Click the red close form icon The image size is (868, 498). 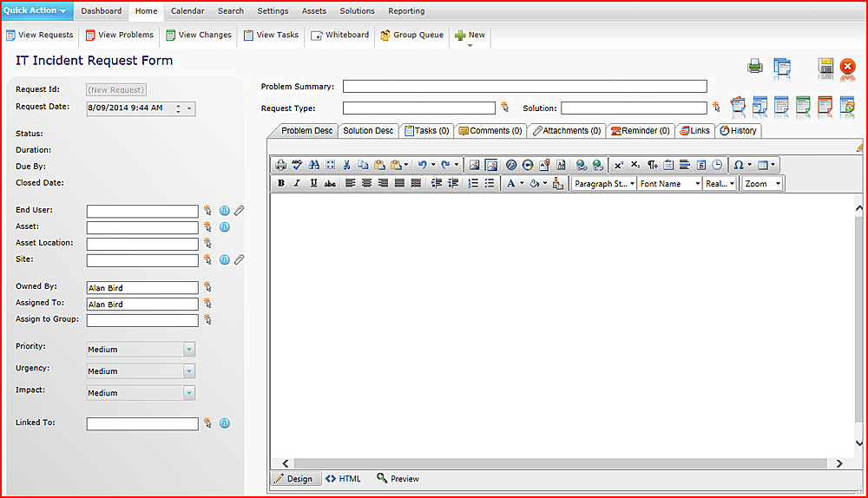pyautogui.click(x=847, y=67)
